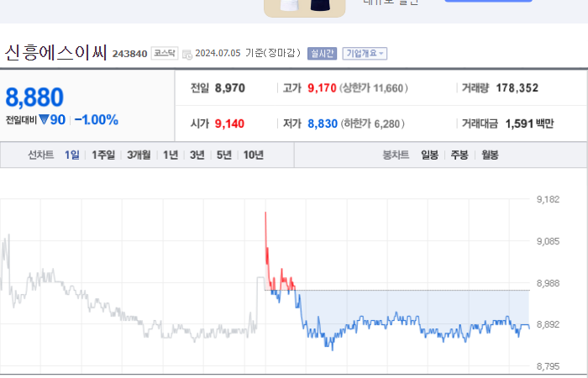Click the 상한가 11,660 text

374,88
